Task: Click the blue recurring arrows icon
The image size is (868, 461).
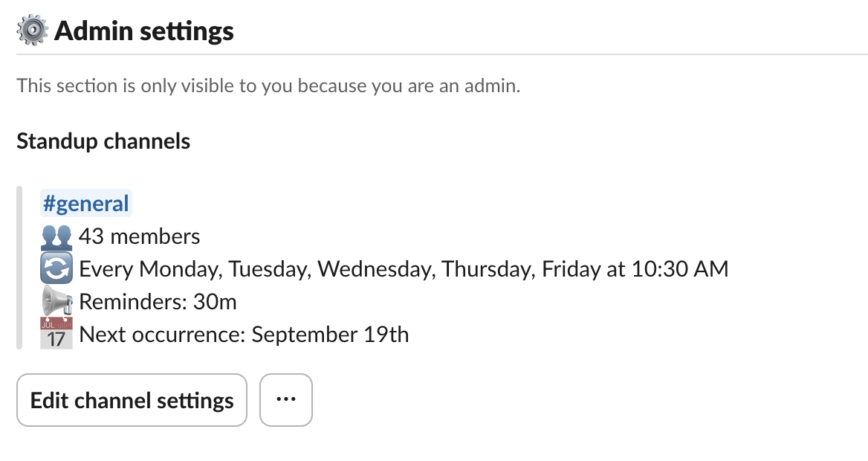Action: 56,269
